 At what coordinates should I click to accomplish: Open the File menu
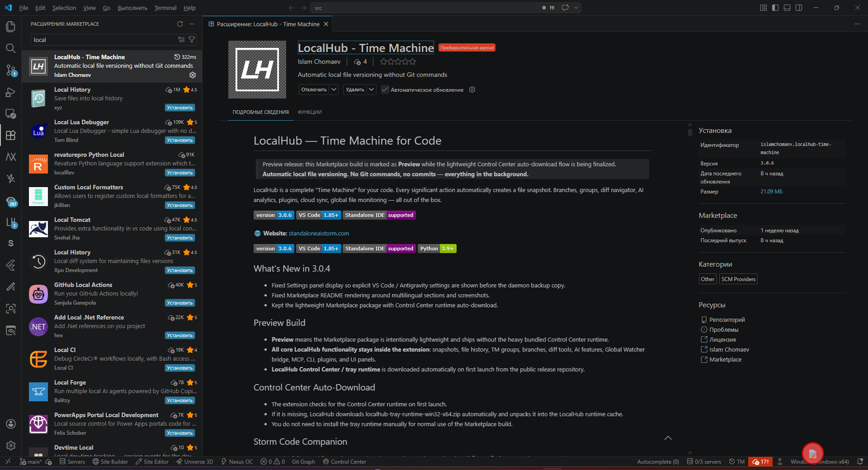[x=24, y=8]
